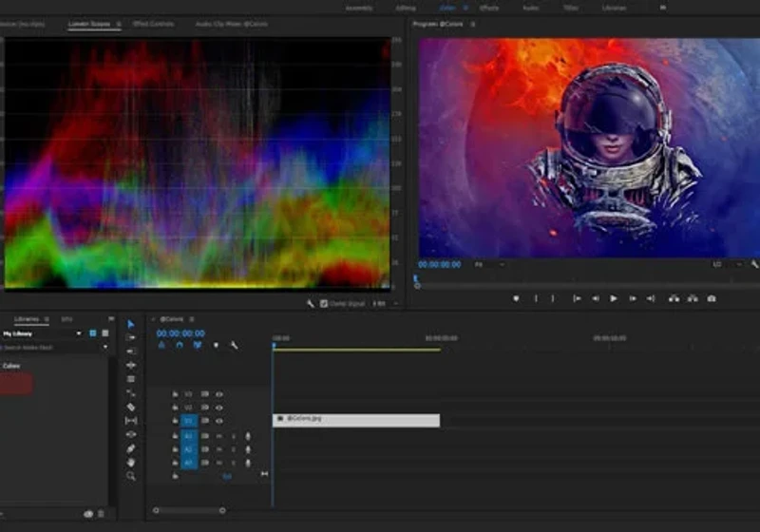Image resolution: width=760 pixels, height=532 pixels.
Task: Click timeline zoom scrollbar right handle
Action: click(222, 510)
